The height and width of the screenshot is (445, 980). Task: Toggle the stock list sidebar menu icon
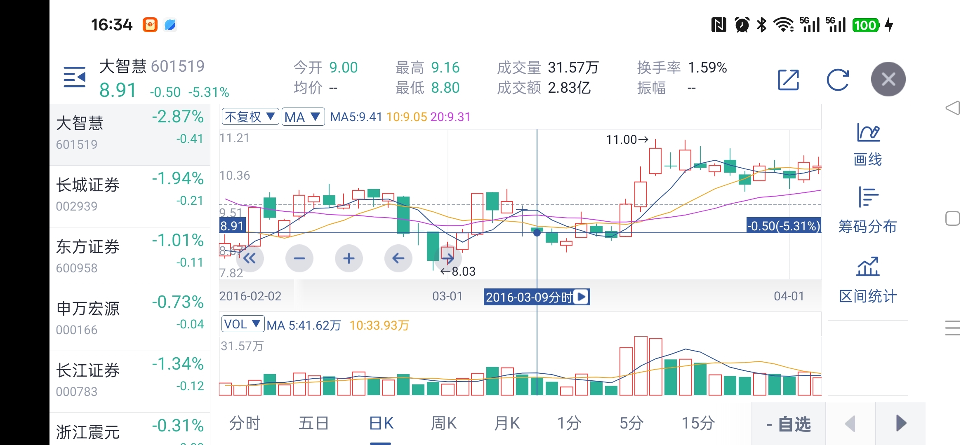point(75,77)
